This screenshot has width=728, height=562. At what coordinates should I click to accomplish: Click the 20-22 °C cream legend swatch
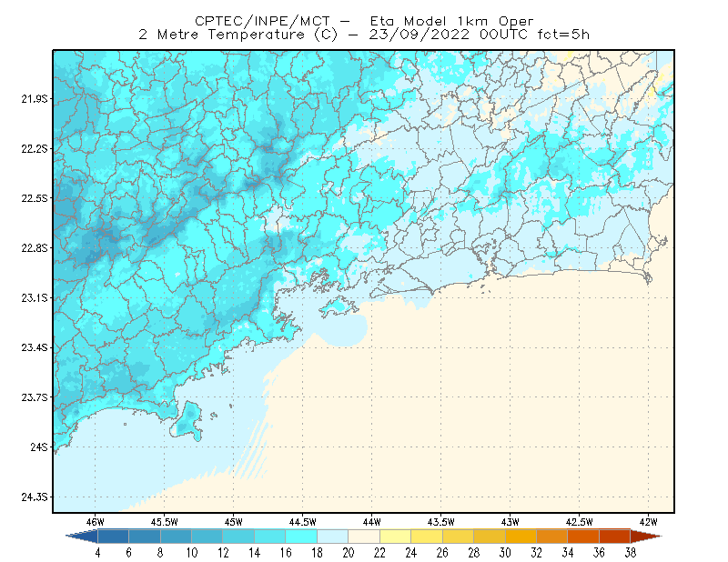(x=363, y=537)
